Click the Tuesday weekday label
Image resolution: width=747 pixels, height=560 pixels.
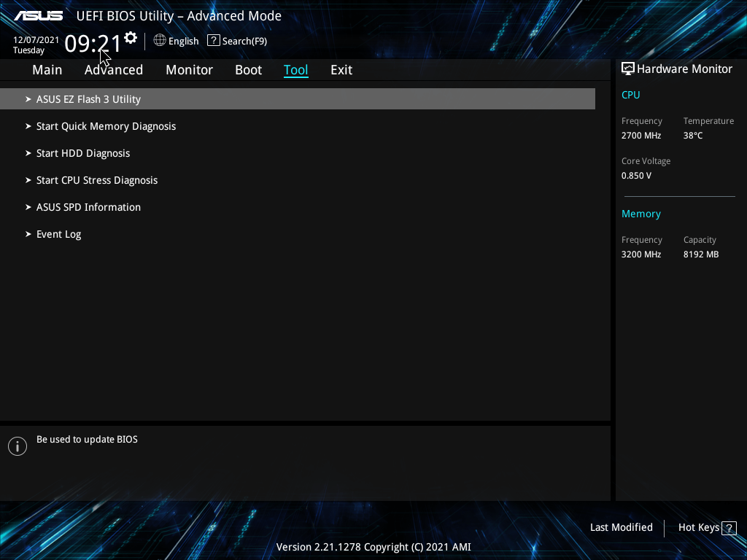[28, 50]
